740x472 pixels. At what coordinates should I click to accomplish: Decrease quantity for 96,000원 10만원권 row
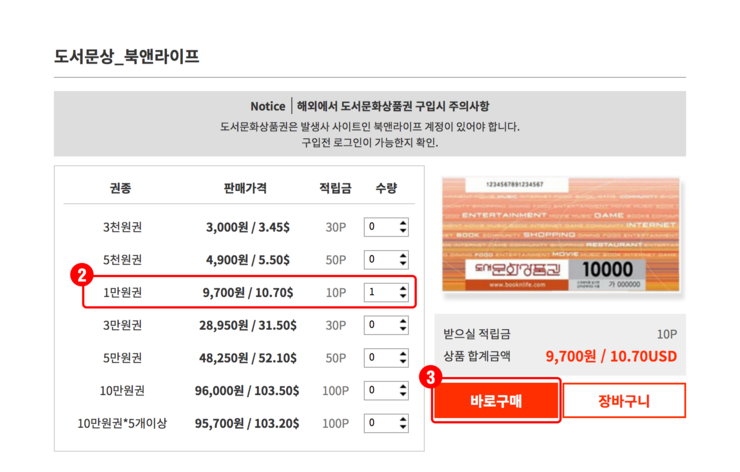tap(403, 394)
